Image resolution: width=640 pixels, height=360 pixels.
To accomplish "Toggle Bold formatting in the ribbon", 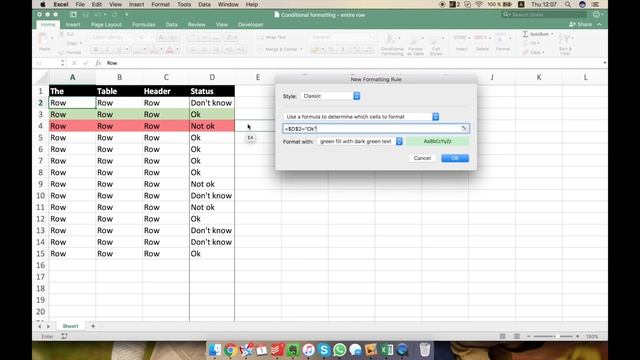I will click(96, 50).
